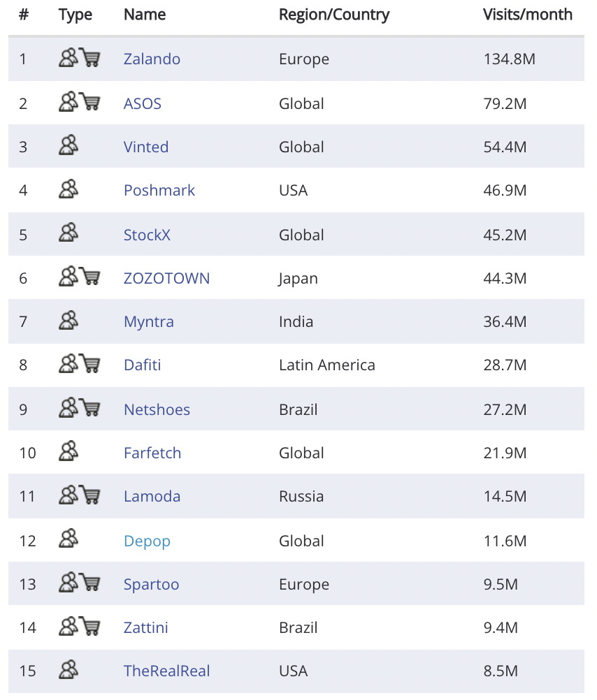The width and height of the screenshot is (597, 700).
Task: Open the Zalando link
Action: pos(152,59)
